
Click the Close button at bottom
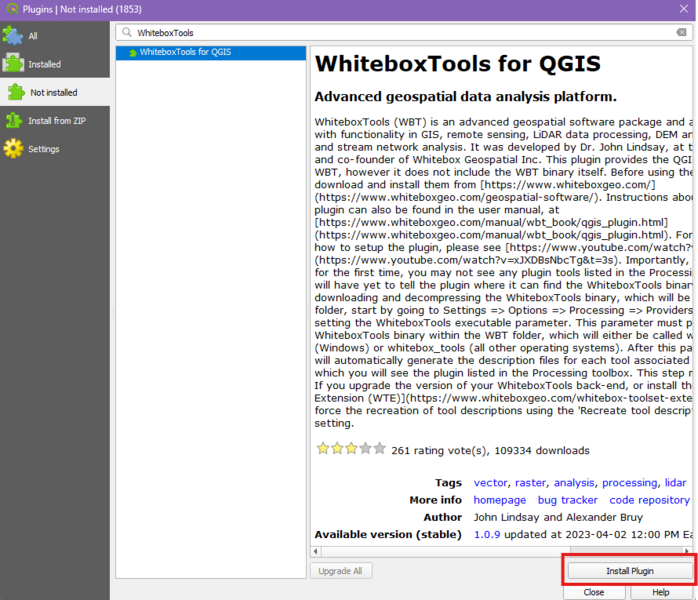594,592
